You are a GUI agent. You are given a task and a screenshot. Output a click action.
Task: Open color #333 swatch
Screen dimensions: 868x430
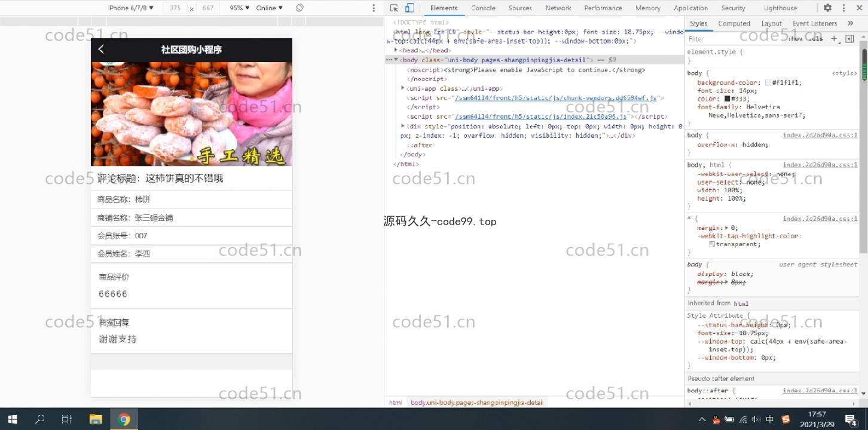[728, 99]
